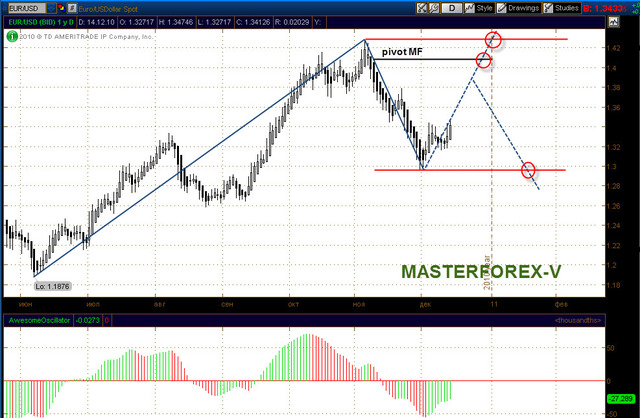Viewport: 640px width, 418px height.
Task: Click the D: 14.12.10 date cell
Action: pos(96,22)
